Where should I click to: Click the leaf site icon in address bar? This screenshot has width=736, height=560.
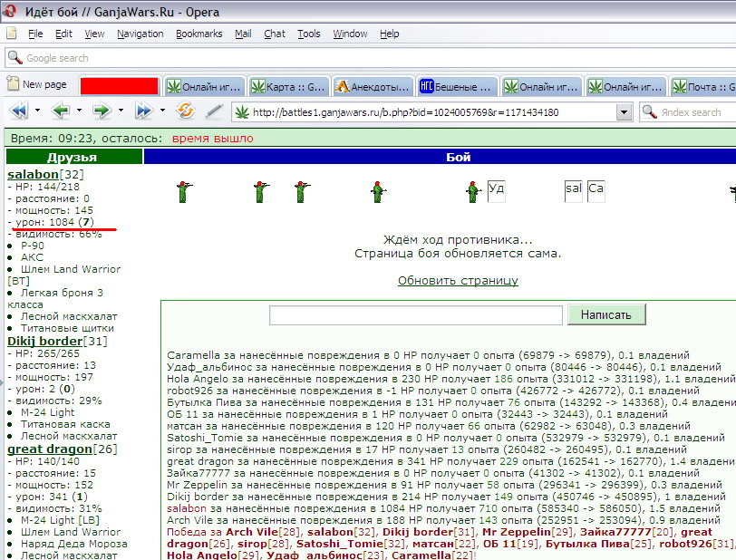coord(242,112)
